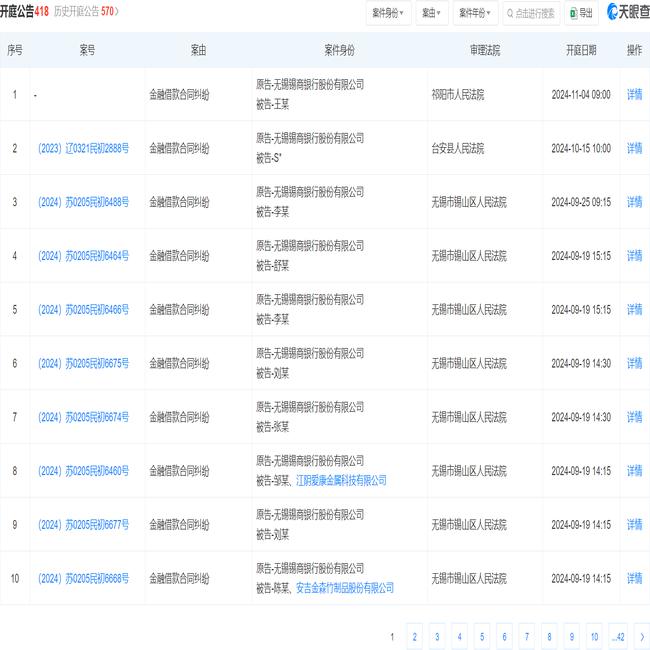Go to pagination page 2
Screen dimensions: 650x650
click(x=415, y=637)
